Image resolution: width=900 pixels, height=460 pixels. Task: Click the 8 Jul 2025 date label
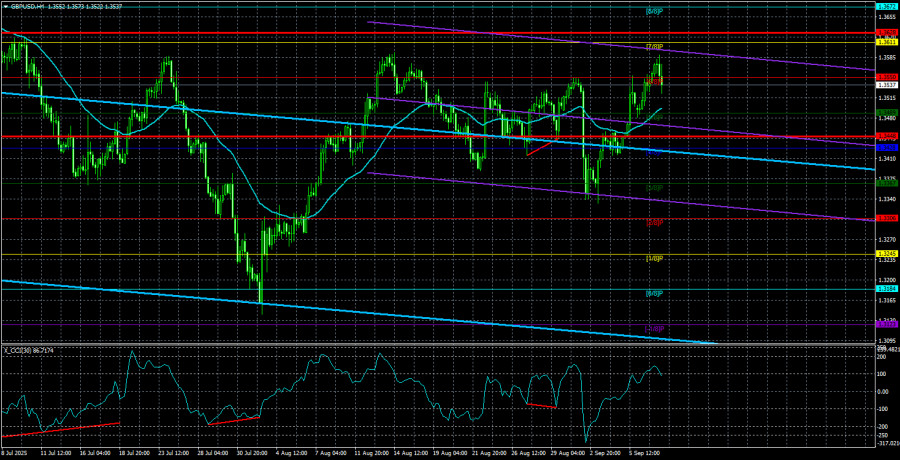pyautogui.click(x=14, y=453)
